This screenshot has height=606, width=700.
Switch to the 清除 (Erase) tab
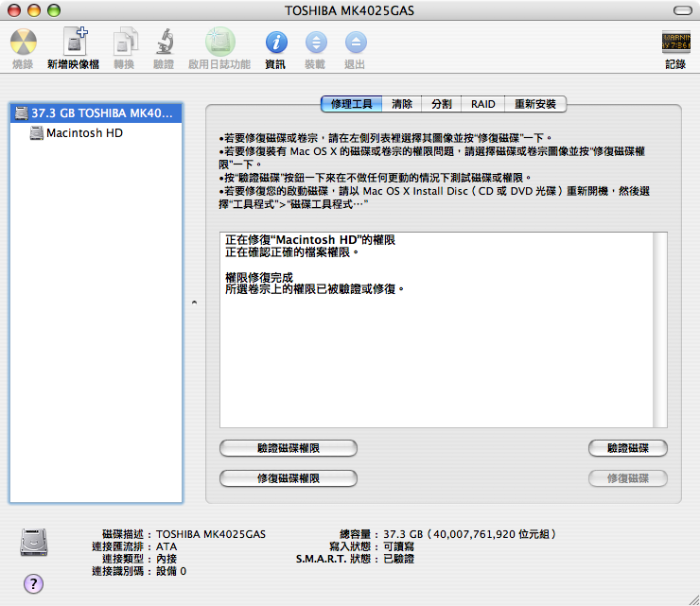[x=402, y=104]
